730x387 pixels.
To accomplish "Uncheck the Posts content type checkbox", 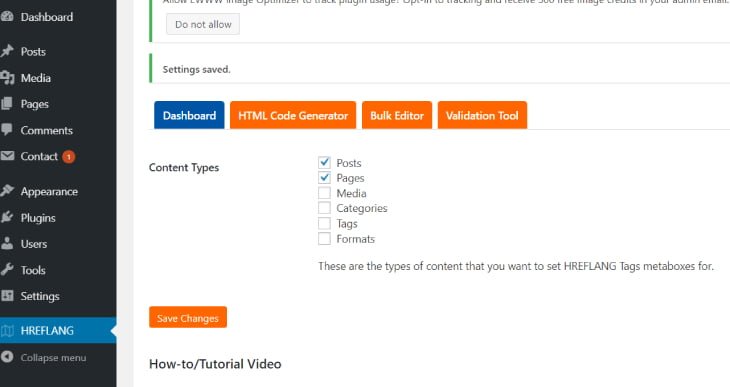I will pyautogui.click(x=324, y=163).
